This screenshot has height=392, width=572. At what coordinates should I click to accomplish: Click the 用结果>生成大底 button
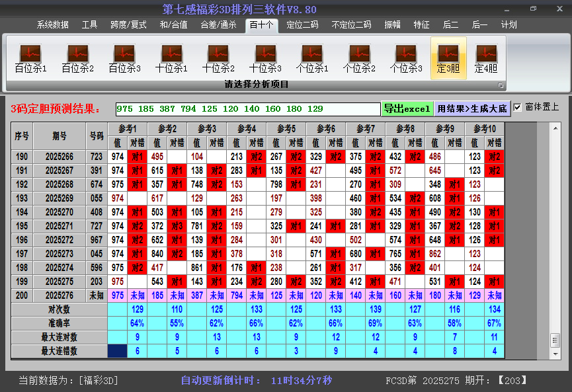coord(471,107)
